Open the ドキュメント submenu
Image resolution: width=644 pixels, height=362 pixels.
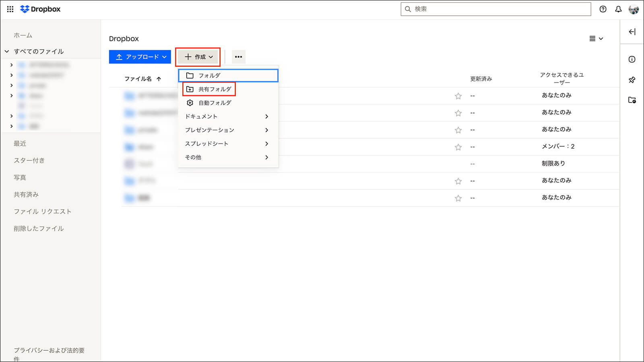[228, 117]
